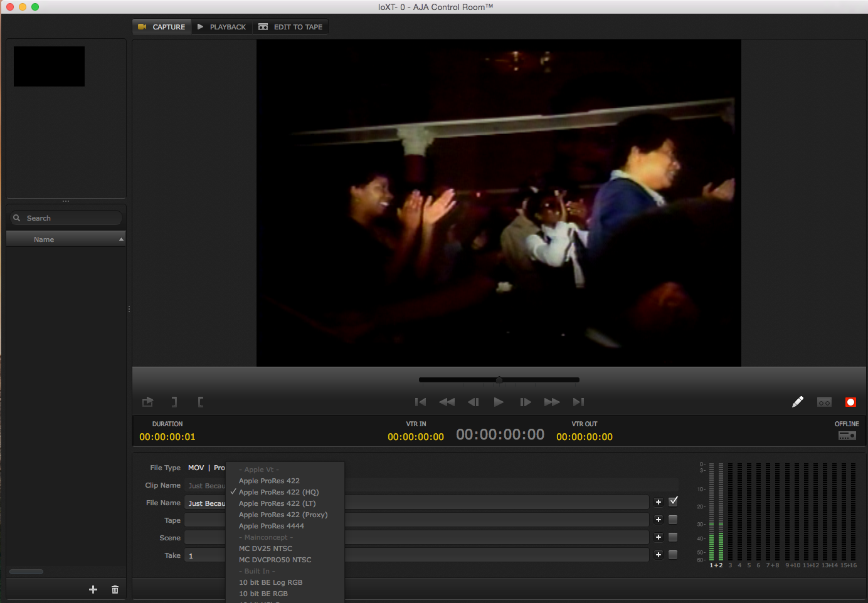
Task: Click the fast forward button
Action: (552, 402)
